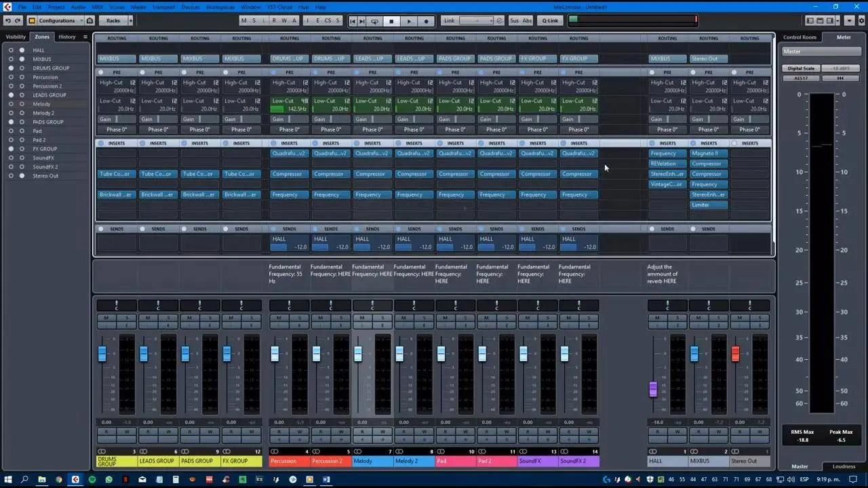
Task: Mute the DRUMS GROUP channel
Action: tap(106, 318)
